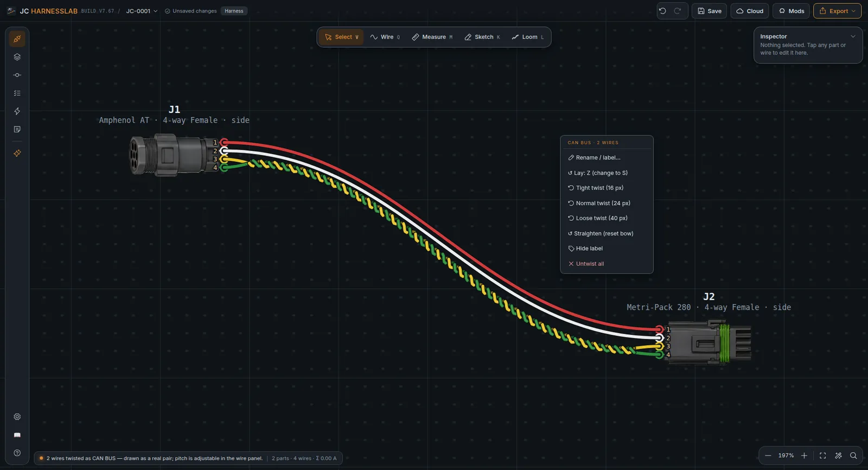This screenshot has height=470, width=868.
Task: Click Hide label in context menu
Action: 607,249
